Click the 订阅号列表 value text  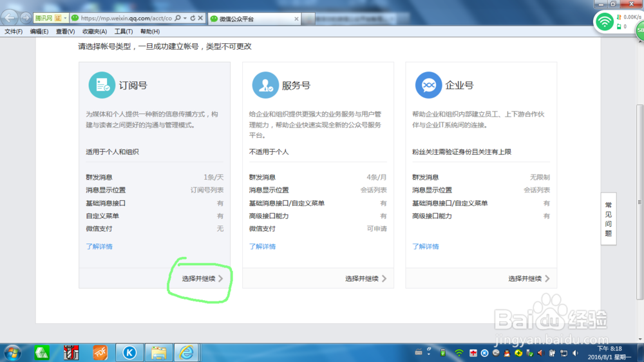(x=207, y=190)
